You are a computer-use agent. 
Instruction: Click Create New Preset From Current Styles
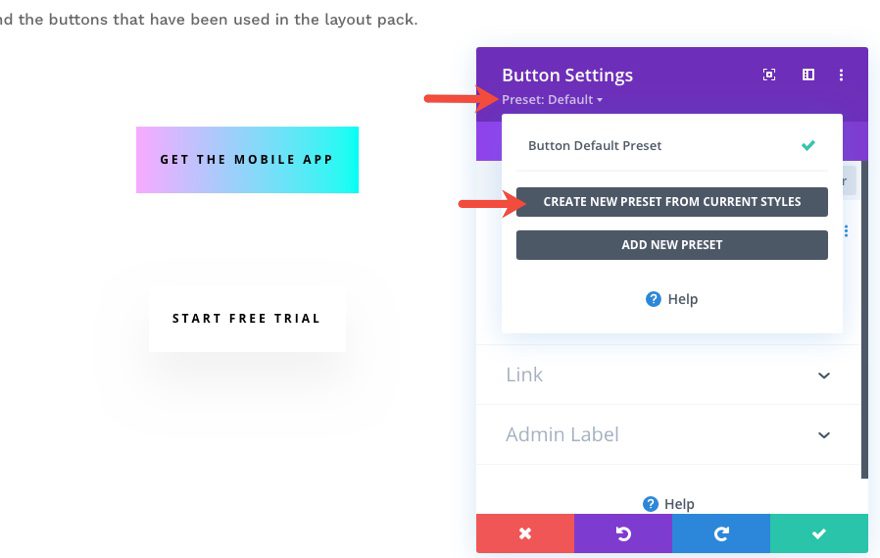pyautogui.click(x=672, y=202)
